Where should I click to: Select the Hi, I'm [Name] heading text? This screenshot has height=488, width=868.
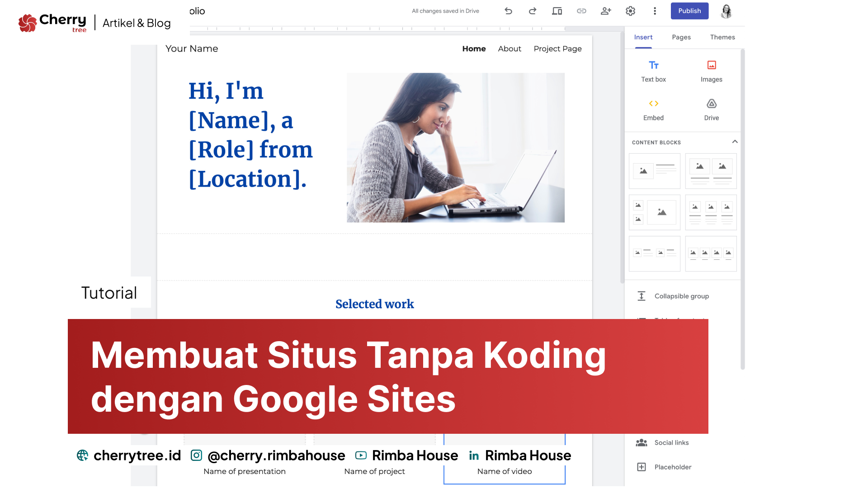[x=250, y=135]
